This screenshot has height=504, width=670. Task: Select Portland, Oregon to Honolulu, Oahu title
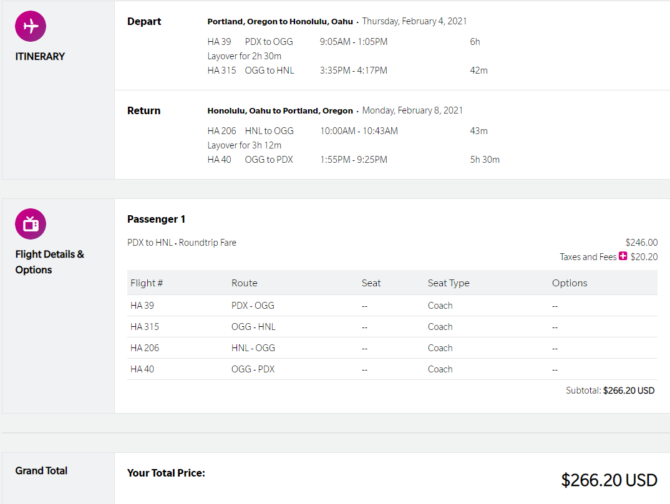pyautogui.click(x=280, y=21)
